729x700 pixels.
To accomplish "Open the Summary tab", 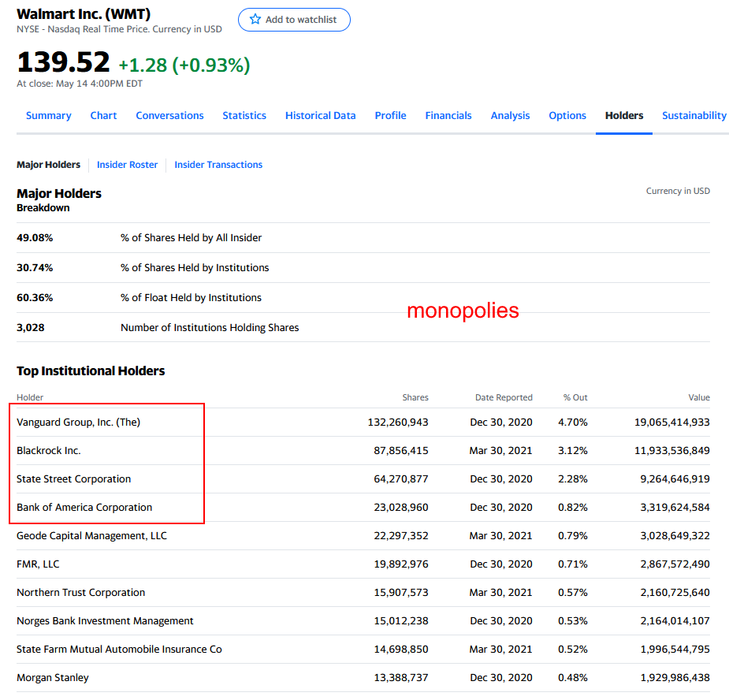I will [x=48, y=115].
